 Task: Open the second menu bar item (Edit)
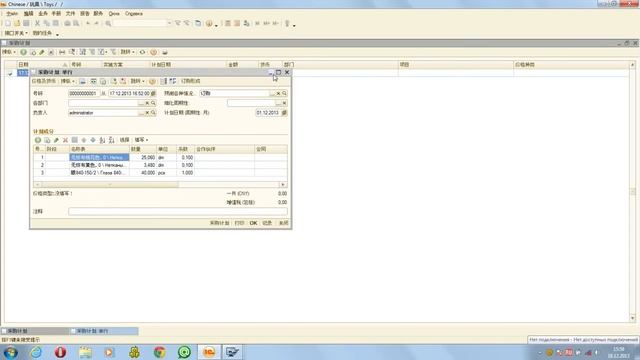[28, 14]
